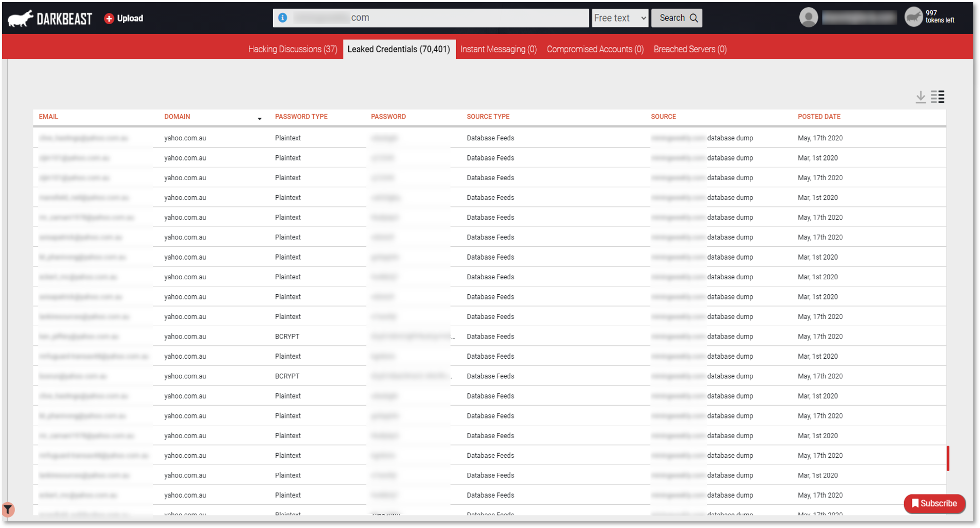The width and height of the screenshot is (980, 528).
Task: Switch to Breached Servers (0) tab
Action: [690, 49]
